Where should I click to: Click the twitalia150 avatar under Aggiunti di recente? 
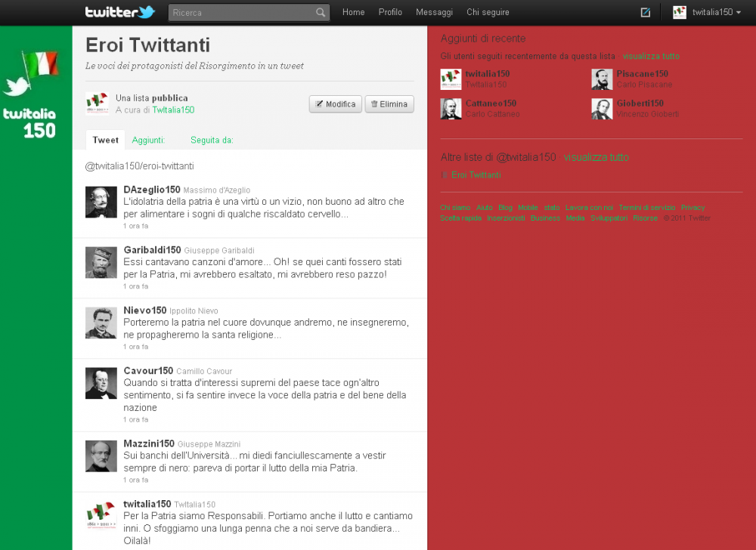point(451,79)
